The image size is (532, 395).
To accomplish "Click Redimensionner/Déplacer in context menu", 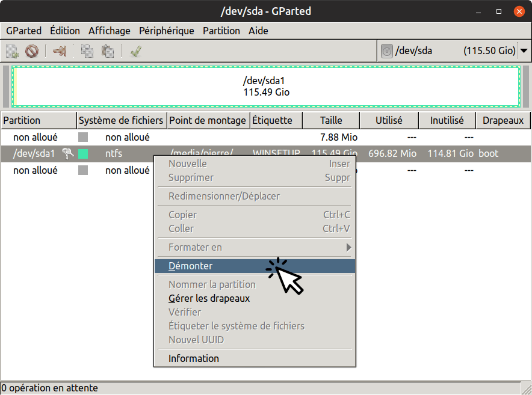I will click(255, 197).
